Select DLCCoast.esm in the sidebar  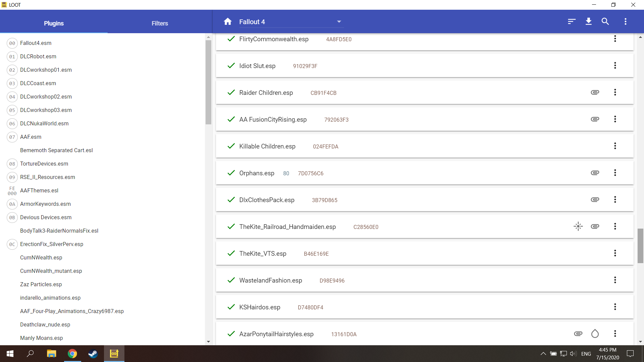(x=38, y=83)
